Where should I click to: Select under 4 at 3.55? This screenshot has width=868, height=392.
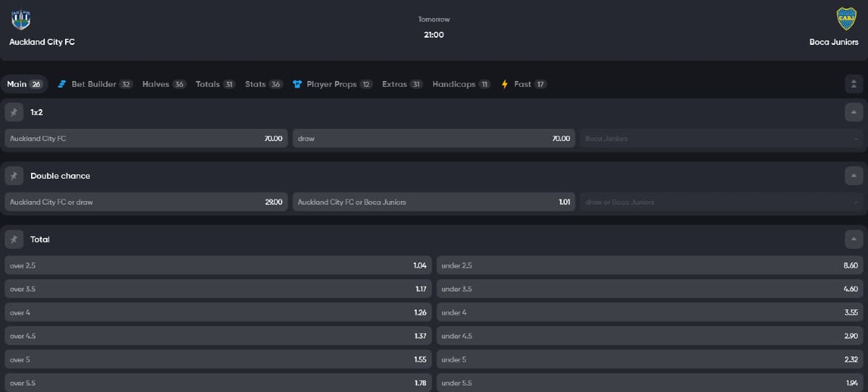coord(650,312)
